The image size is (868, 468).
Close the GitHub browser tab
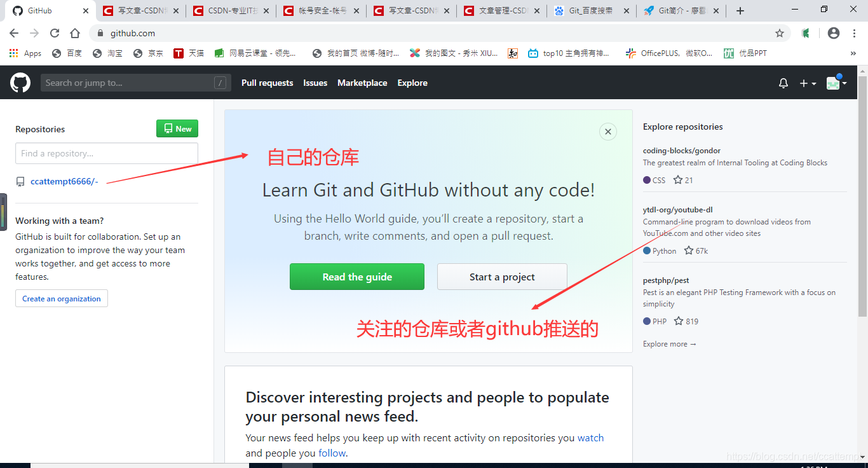(86, 11)
